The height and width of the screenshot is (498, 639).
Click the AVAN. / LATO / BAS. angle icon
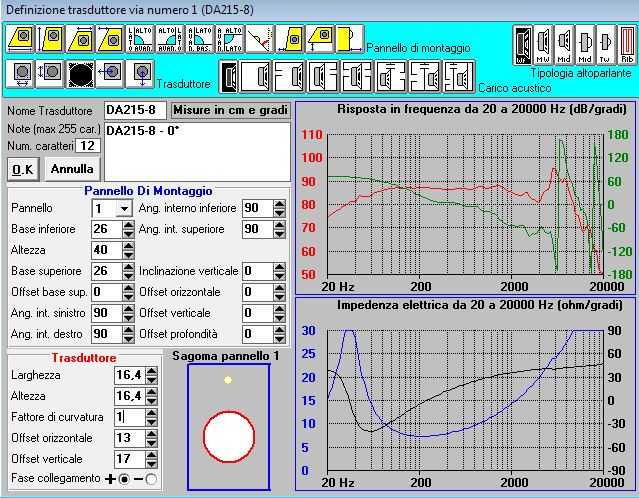(x=200, y=40)
